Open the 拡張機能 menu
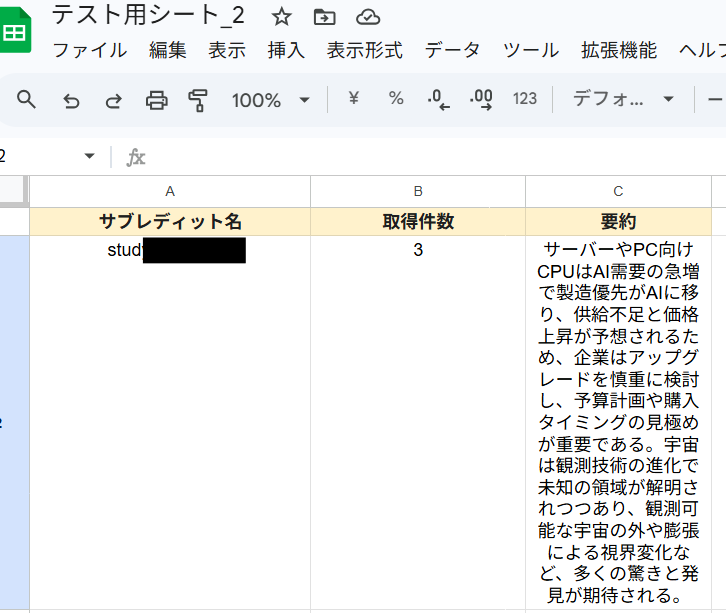 pos(619,50)
